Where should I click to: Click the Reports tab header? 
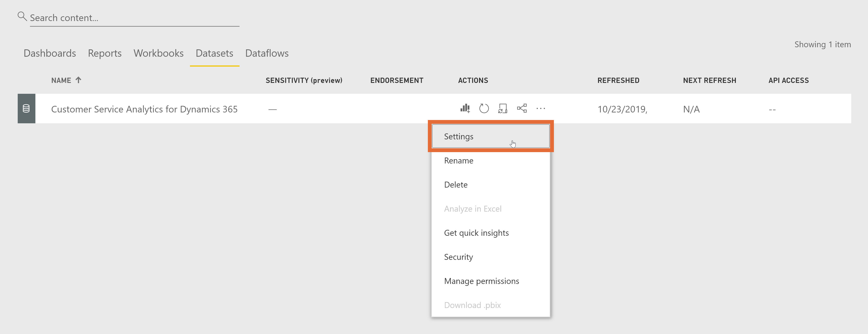click(105, 53)
